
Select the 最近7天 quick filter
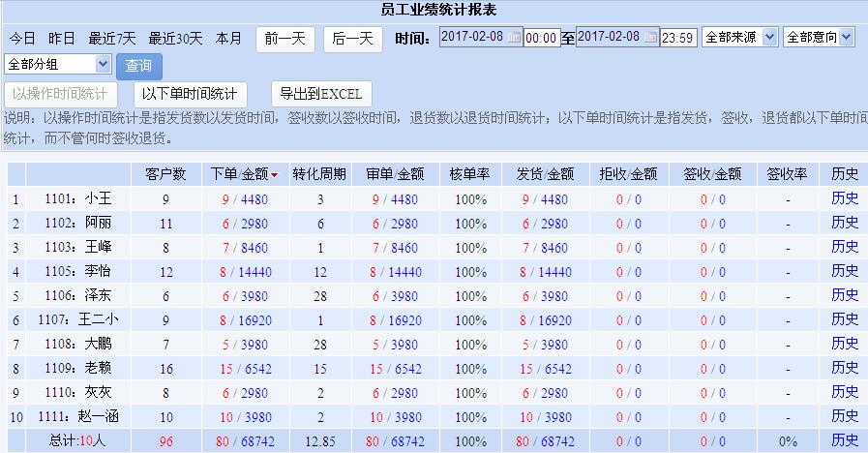(x=112, y=39)
